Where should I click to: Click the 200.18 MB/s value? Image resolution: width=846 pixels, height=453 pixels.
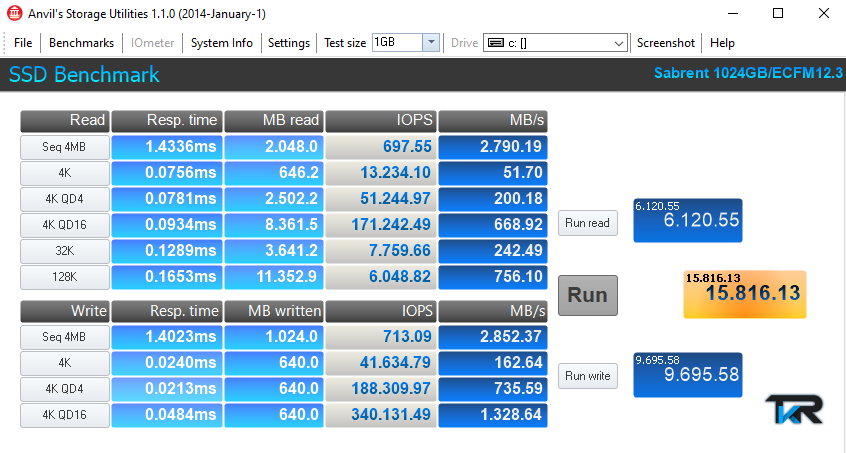(x=493, y=199)
